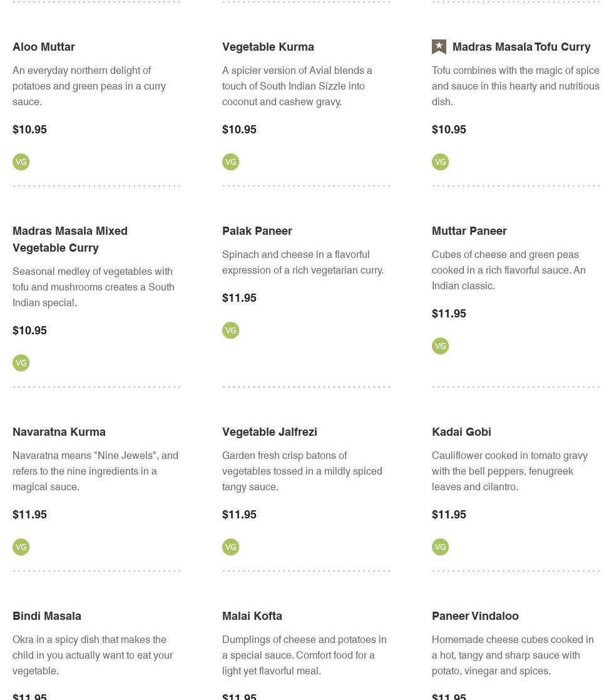
Task: Click the VG badge under Muttar Paneer
Action: (441, 346)
